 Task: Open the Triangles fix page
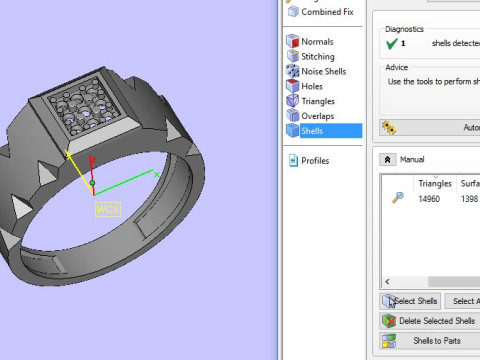coord(318,101)
